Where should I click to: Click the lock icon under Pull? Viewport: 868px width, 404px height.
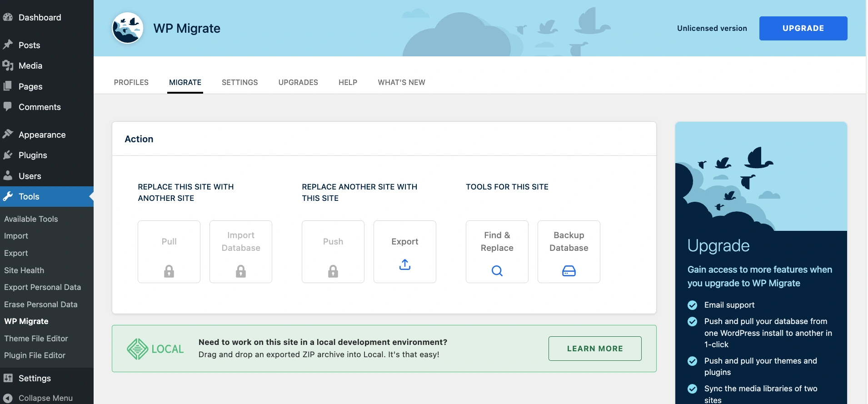coord(169,271)
